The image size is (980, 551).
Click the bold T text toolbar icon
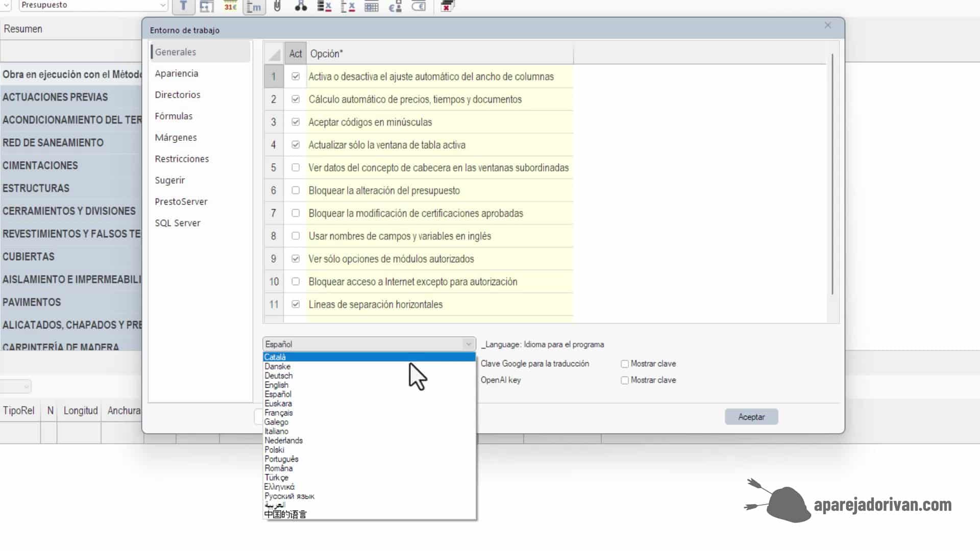pos(183,7)
